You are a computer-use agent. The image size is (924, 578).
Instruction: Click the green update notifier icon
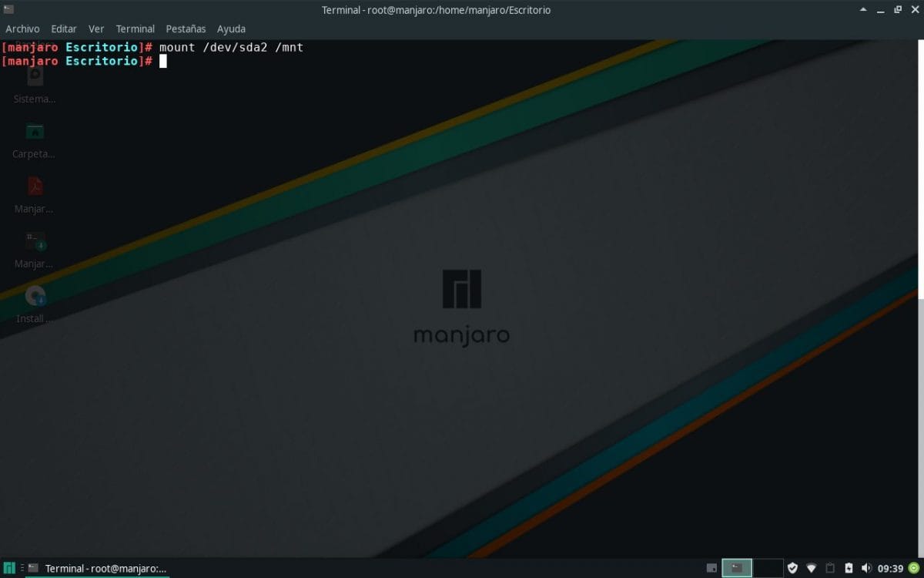[x=913, y=569]
